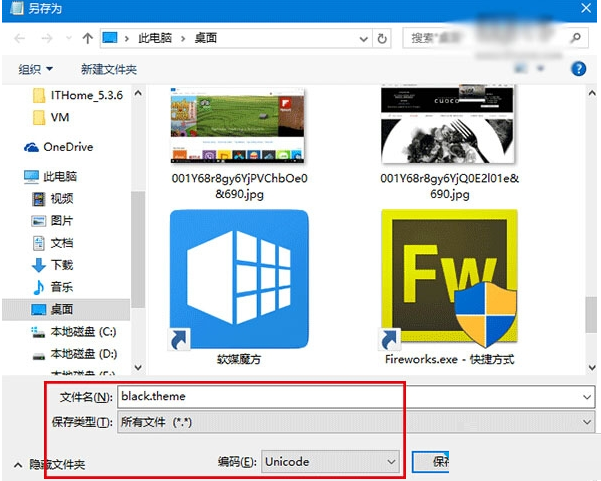Collapse folders with 隐藏文件夹
The image size is (601, 481).
point(48,465)
